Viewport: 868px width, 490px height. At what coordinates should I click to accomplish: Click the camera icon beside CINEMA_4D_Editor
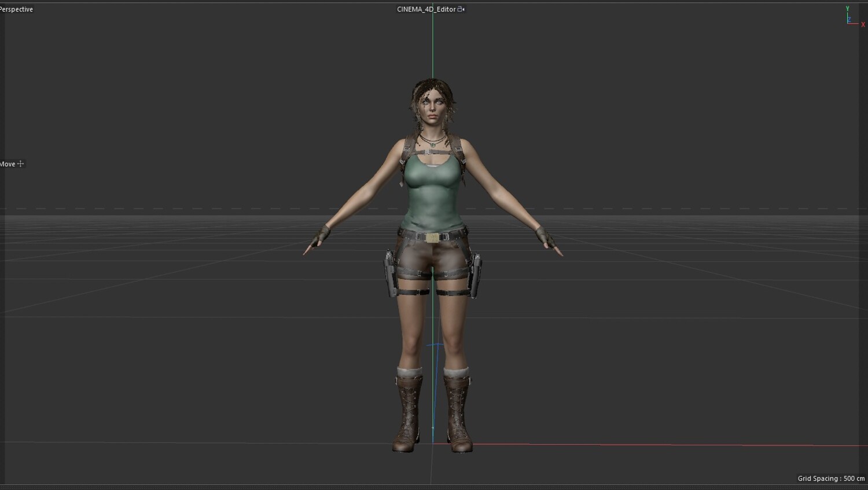[461, 9]
